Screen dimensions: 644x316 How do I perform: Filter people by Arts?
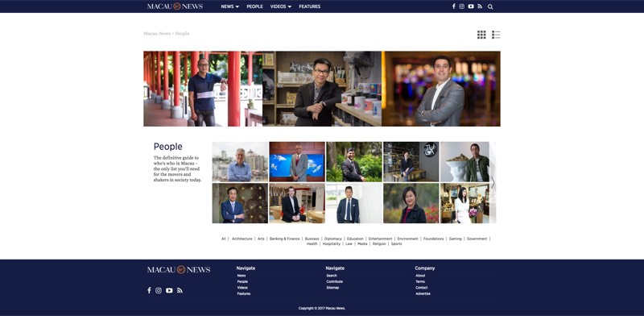[261, 239]
